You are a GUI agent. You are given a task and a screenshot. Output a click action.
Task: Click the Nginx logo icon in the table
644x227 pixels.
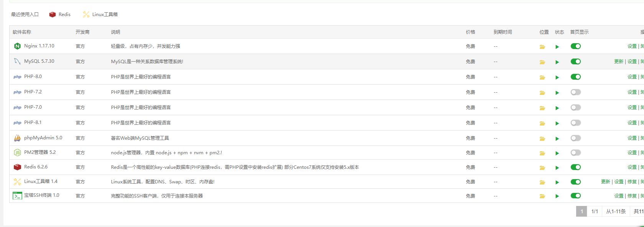point(17,46)
